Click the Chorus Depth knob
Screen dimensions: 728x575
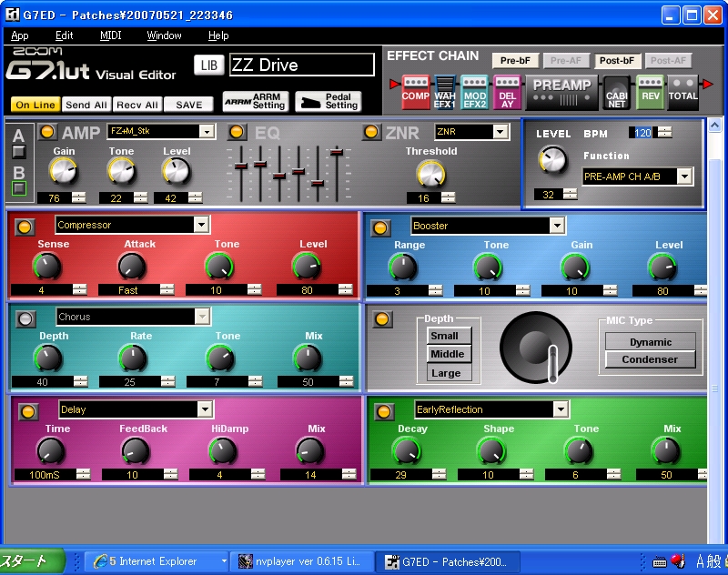[48, 358]
